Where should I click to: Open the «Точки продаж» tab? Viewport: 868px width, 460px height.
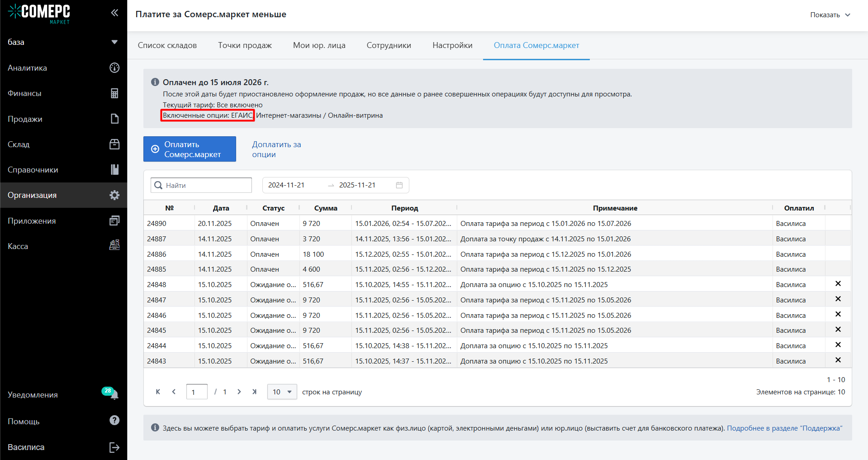coord(245,45)
